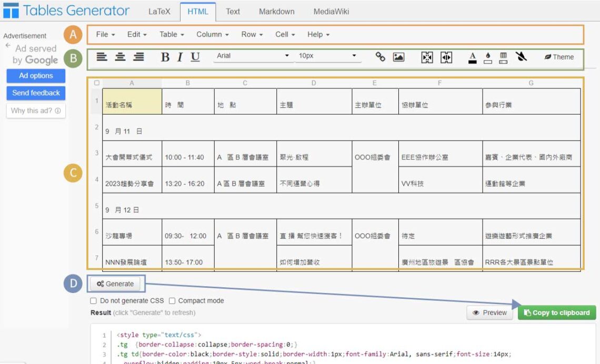The height and width of the screenshot is (364, 600).
Task: Click the split cells icon
Action: [x=446, y=57]
